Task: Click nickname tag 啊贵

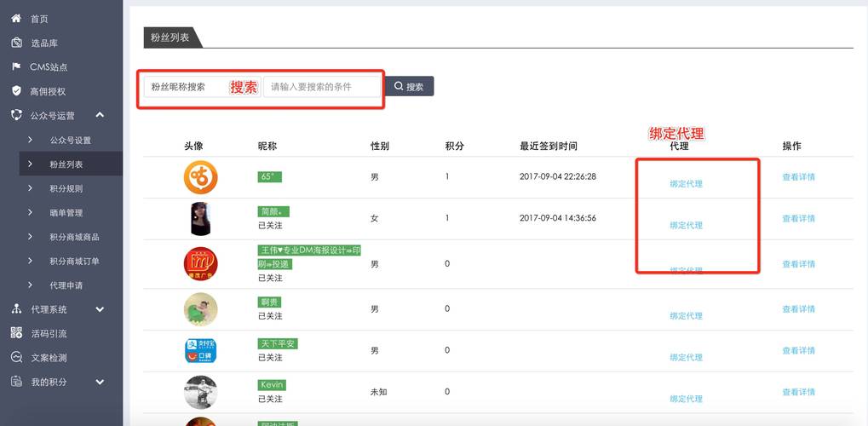Action: pos(269,302)
